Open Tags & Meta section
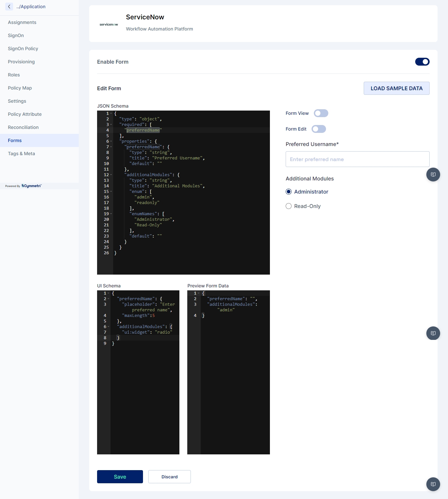Viewport: 448px width, 499px height. tap(39, 154)
